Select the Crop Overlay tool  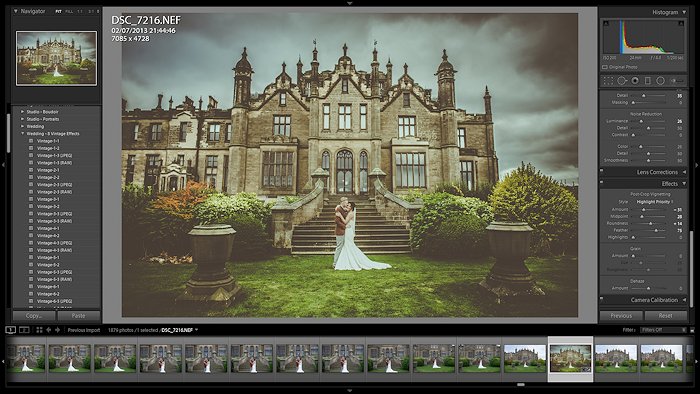pyautogui.click(x=608, y=81)
